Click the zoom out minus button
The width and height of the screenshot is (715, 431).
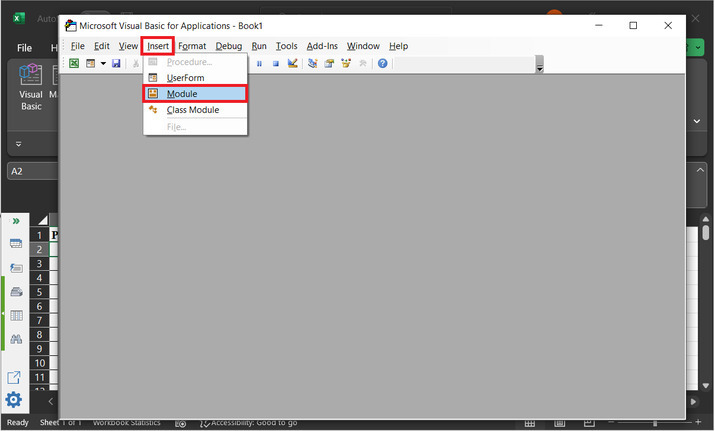click(x=611, y=422)
